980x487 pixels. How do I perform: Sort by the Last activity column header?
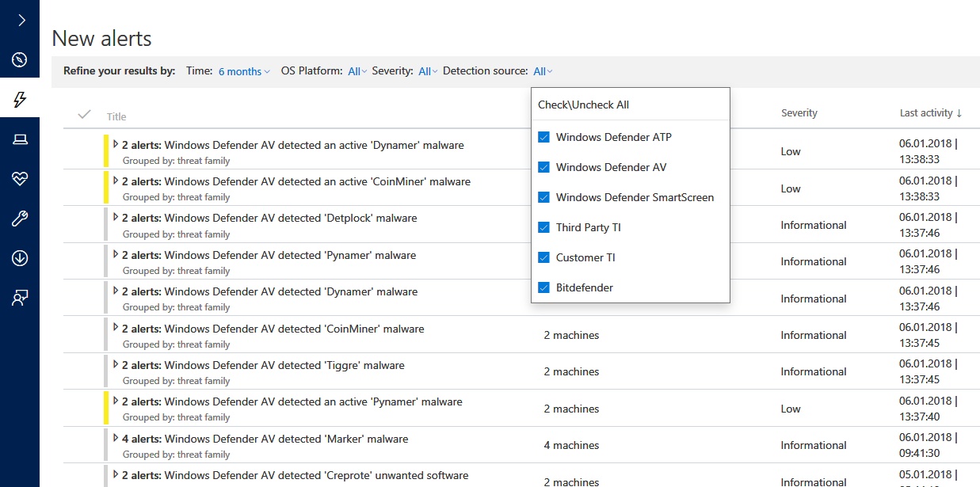click(930, 113)
